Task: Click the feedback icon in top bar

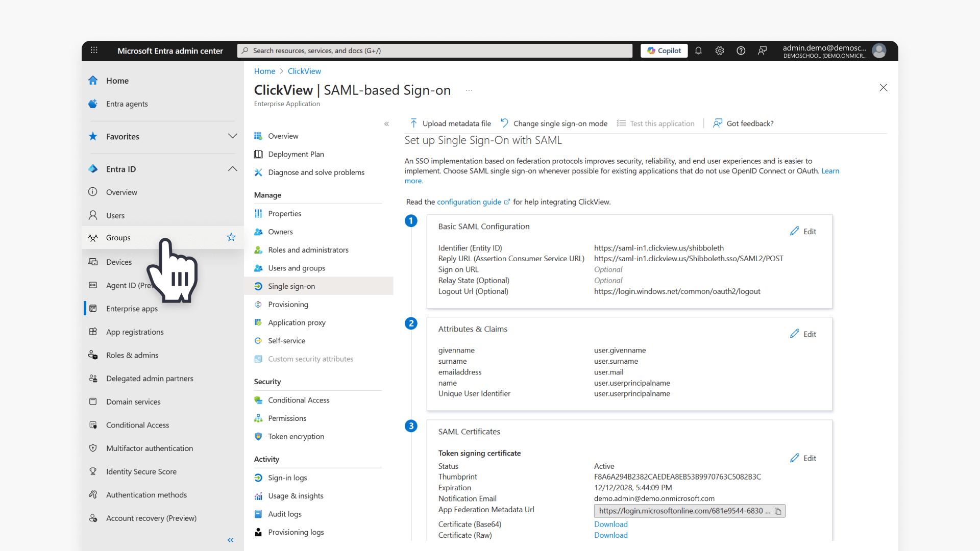Action: click(x=762, y=51)
